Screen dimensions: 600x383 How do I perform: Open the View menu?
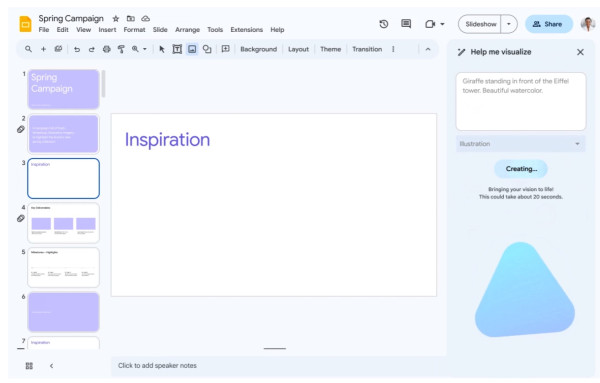(83, 29)
